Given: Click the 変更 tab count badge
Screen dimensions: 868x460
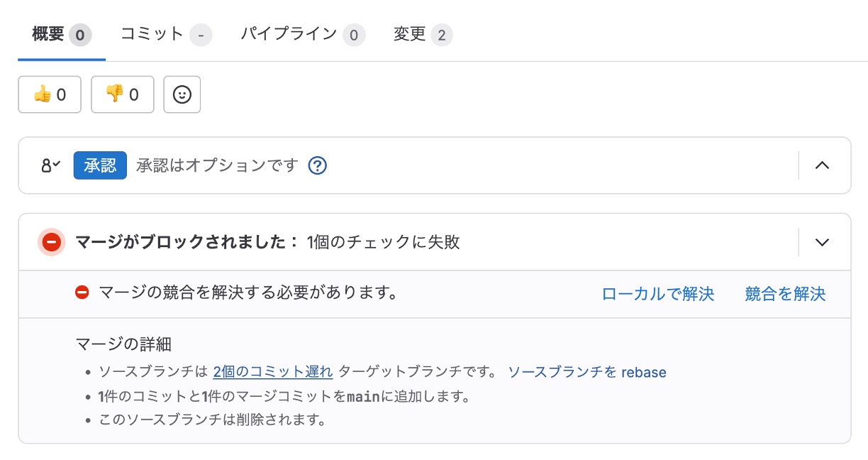Looking at the screenshot, I should point(441,34).
